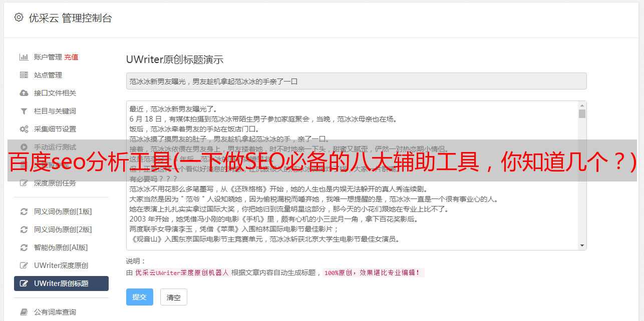Viewport: 644px width, 321px height.
Task: Click the line starting 范冰冰不用花那么多笔墨写
Action: pos(278,189)
